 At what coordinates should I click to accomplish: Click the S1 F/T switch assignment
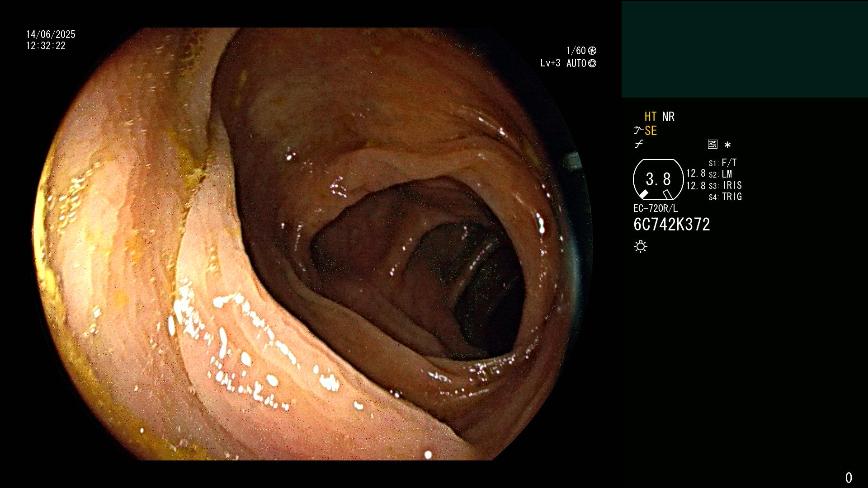[723, 163]
